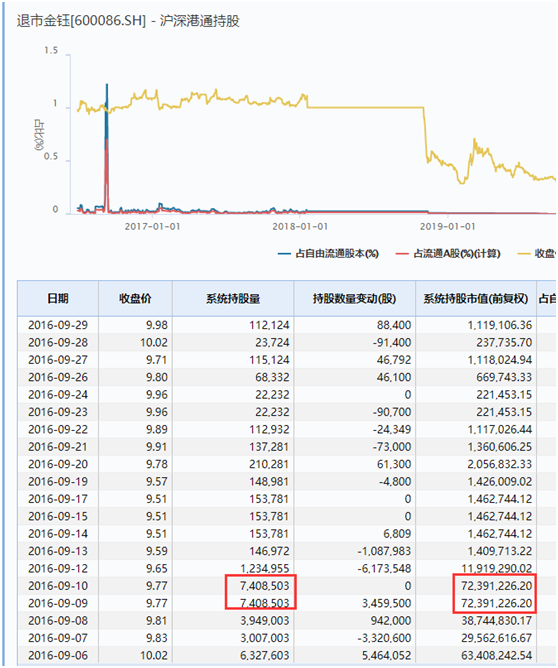Click the 2017-01-01 chart axis label
Viewport: 558px width, 668px height.
click(x=152, y=227)
